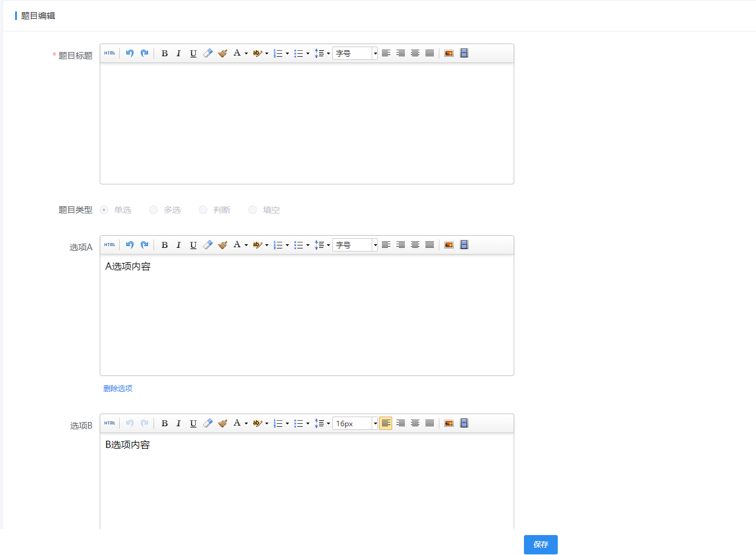Redo edit in 选项A editor
Viewport: 756px width, 555px height.
click(144, 245)
